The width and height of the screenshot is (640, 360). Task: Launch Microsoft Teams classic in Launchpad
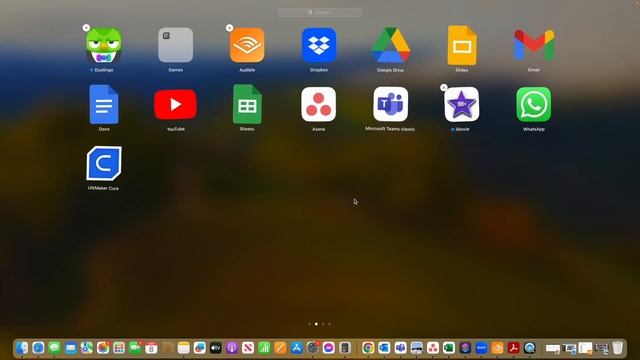(390, 104)
